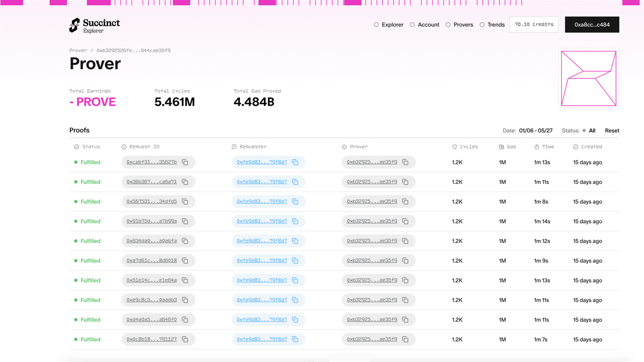Open requester 0xfe9d83 link in 0x36b367 row

point(262,182)
